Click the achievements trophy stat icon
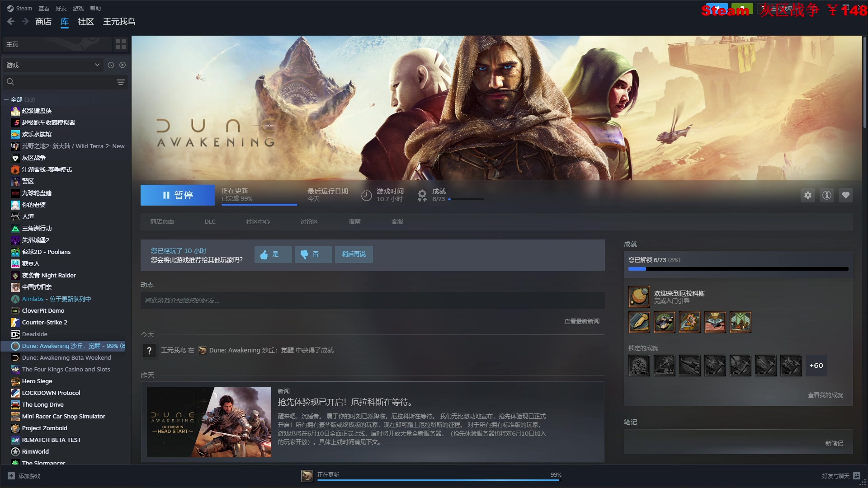868x488 pixels. pos(422,195)
